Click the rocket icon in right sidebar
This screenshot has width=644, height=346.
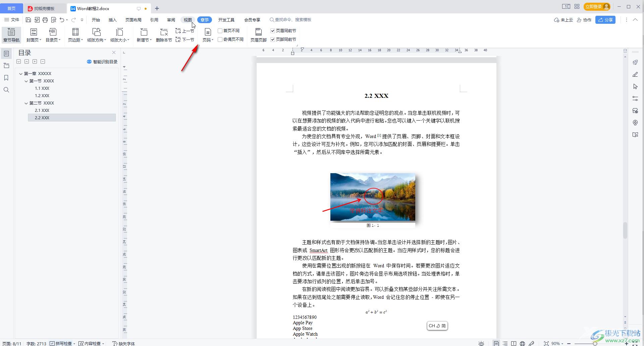click(x=635, y=63)
